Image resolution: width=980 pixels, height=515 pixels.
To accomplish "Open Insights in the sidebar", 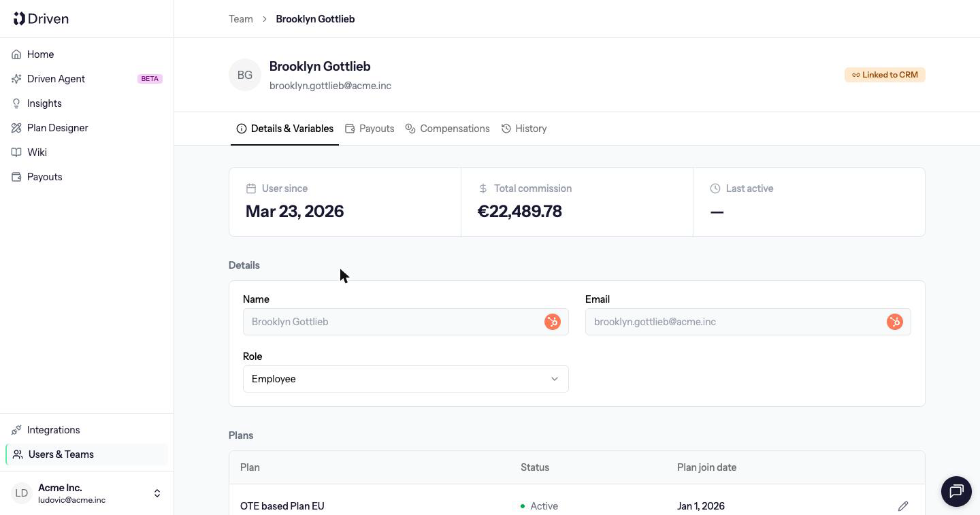I will coord(86,103).
